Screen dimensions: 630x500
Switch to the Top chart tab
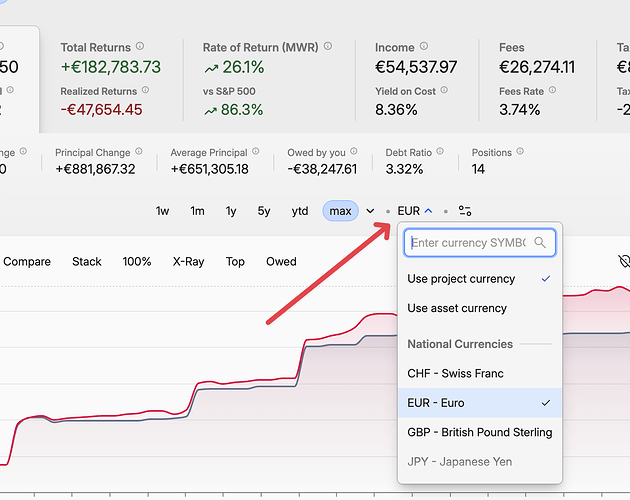[x=235, y=262]
